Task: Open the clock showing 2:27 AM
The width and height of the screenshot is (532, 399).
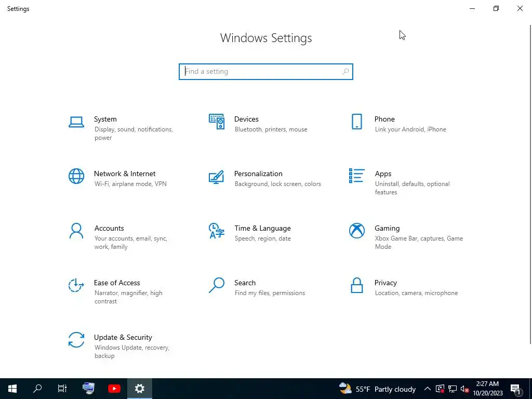Action: [x=487, y=389]
